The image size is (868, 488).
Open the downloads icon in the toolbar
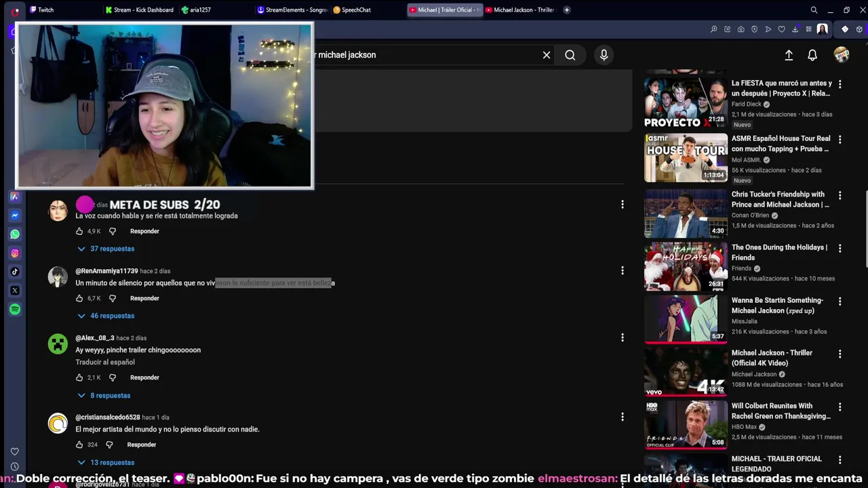click(x=795, y=29)
